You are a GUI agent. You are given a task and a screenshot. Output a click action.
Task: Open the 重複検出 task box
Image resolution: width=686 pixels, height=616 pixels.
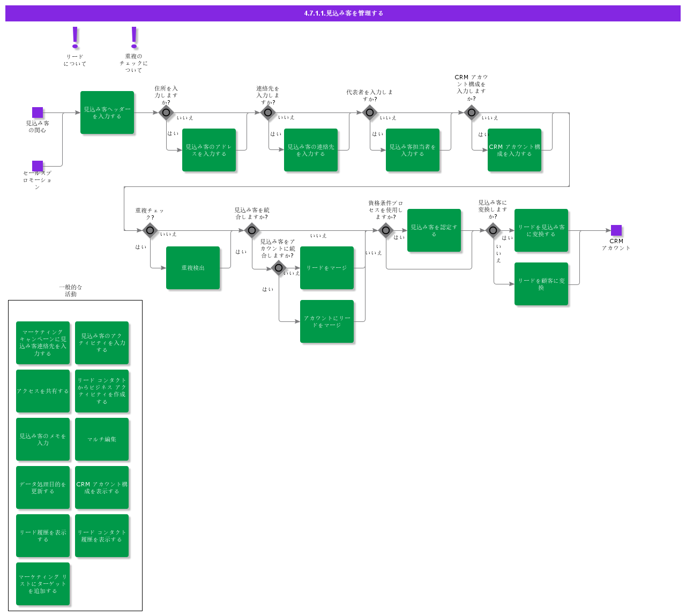(x=193, y=268)
